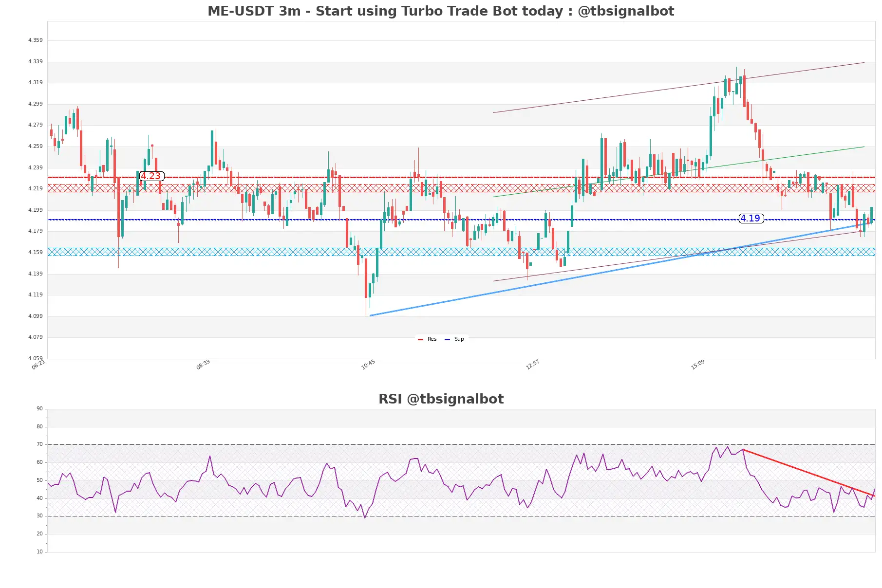Click the 4.199 price axis label
The width and height of the screenshot is (882, 588).
35,210
